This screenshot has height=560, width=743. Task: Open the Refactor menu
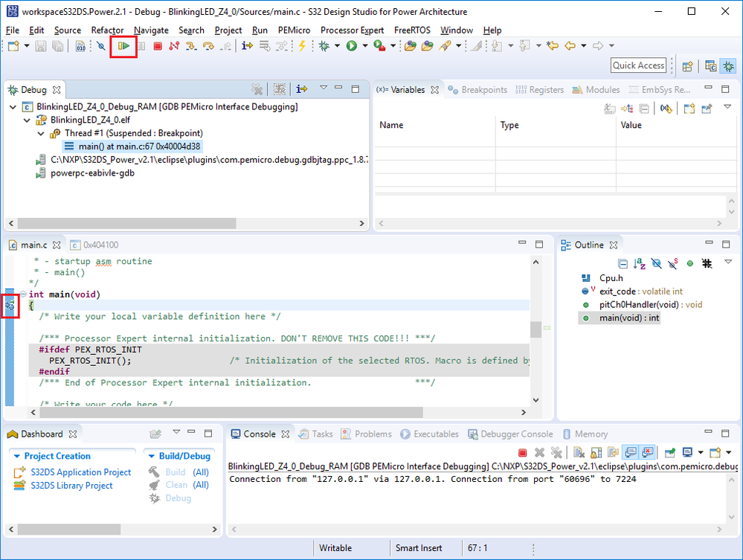click(x=107, y=30)
